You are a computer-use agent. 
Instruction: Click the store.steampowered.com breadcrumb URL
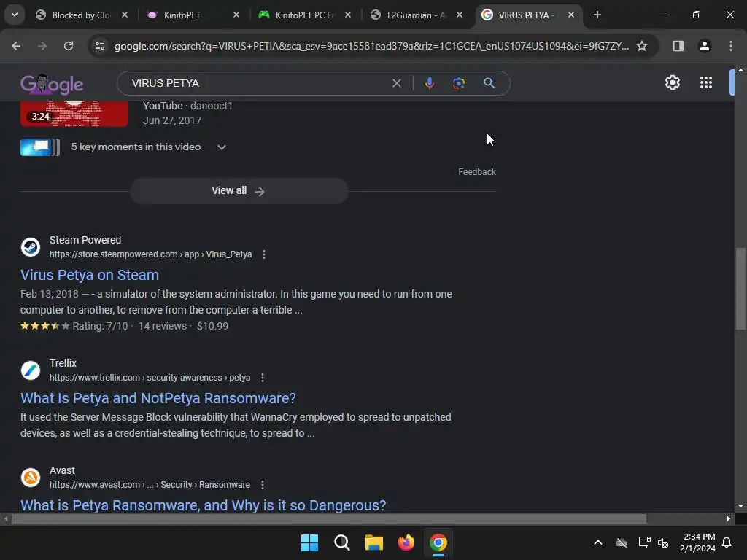coord(150,254)
